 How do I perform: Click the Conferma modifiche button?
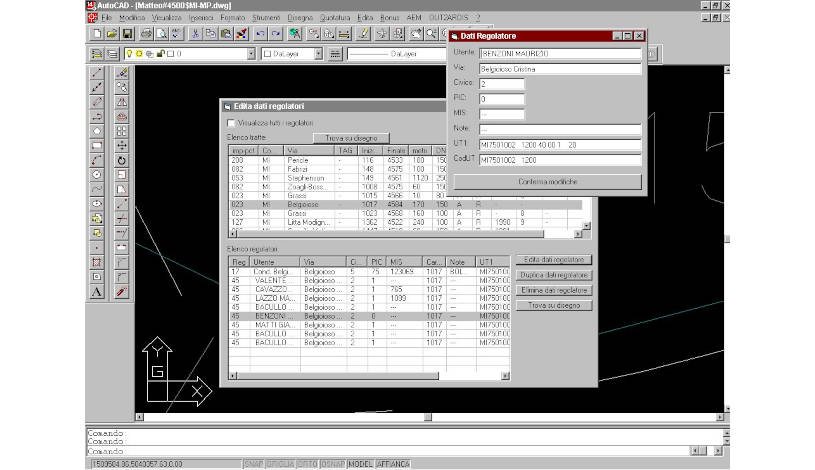pos(547,181)
